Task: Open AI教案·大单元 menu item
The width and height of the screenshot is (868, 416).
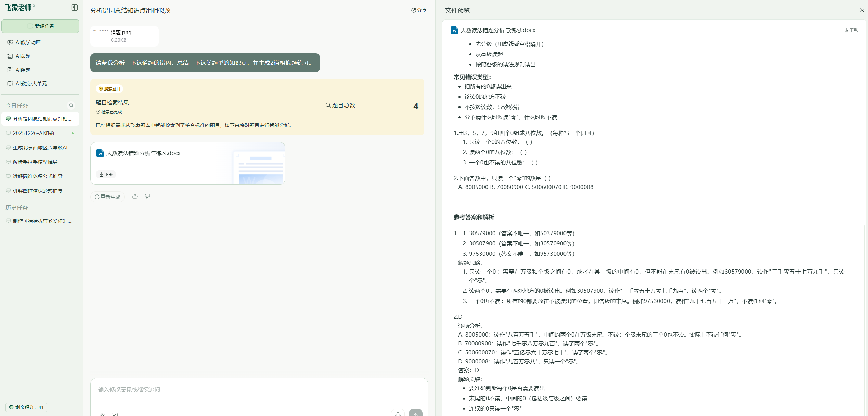Action: coord(31,84)
